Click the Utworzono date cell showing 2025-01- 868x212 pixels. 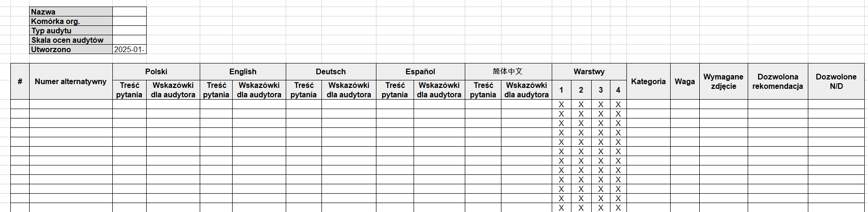click(x=129, y=49)
